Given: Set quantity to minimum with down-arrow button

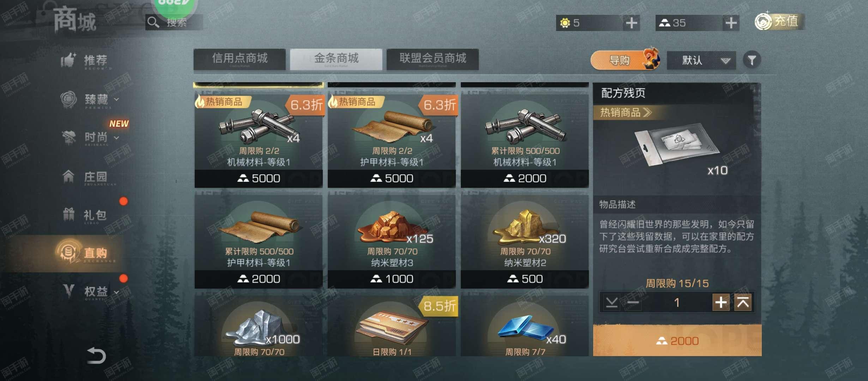Looking at the screenshot, I should coord(611,302).
